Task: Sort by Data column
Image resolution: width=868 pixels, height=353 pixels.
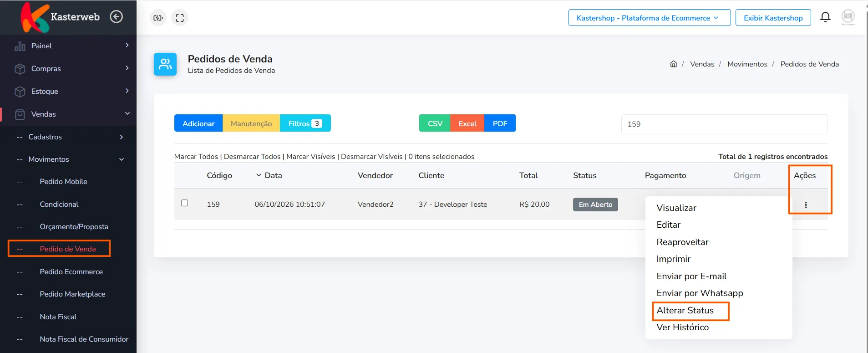Action: [x=269, y=175]
